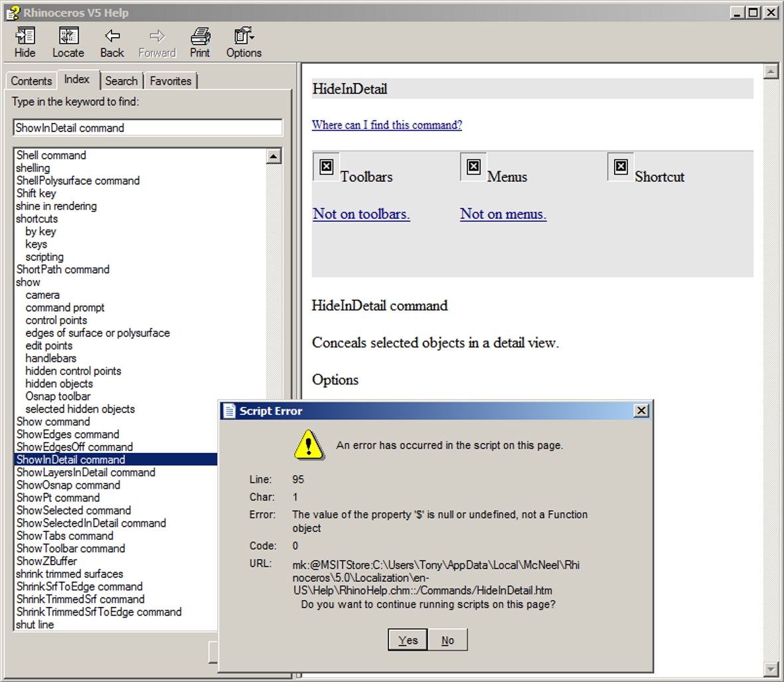The height and width of the screenshot is (682, 784).
Task: Select 'Osnap toolbar' entry
Action: [58, 396]
